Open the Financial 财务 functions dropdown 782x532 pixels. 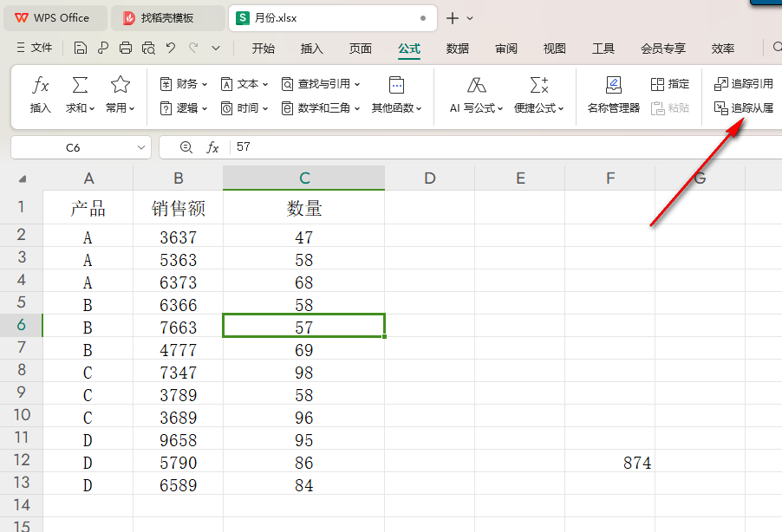click(184, 84)
